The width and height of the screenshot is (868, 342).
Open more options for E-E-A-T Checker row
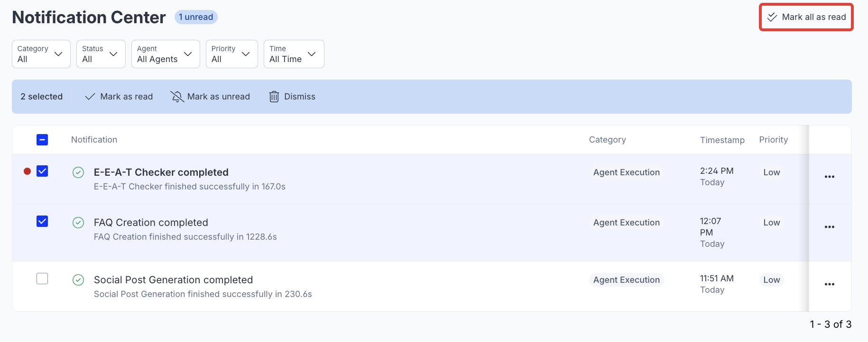pos(830,177)
